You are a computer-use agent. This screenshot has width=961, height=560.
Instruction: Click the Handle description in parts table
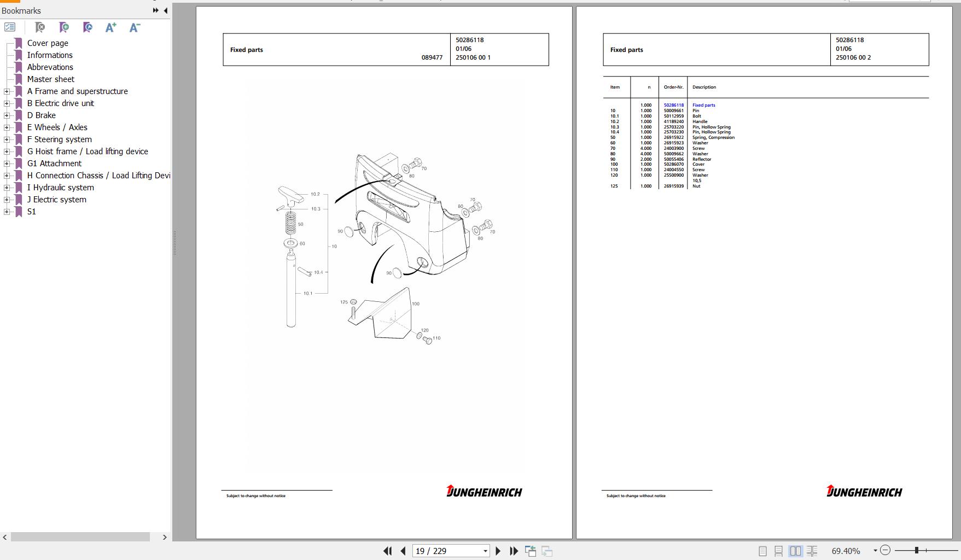tap(700, 121)
